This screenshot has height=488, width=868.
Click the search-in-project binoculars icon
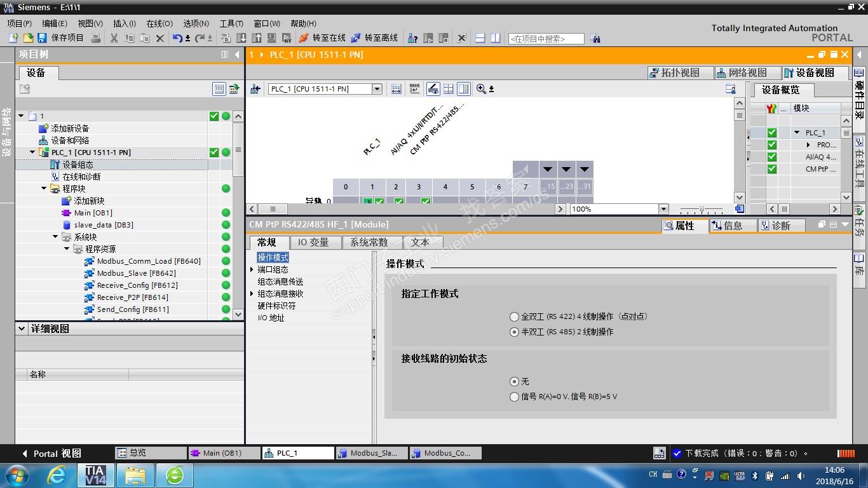pyautogui.click(x=595, y=38)
